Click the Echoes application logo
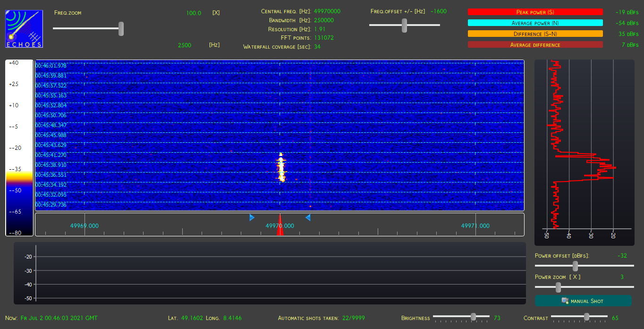The height and width of the screenshot is (329, 644). tap(24, 29)
